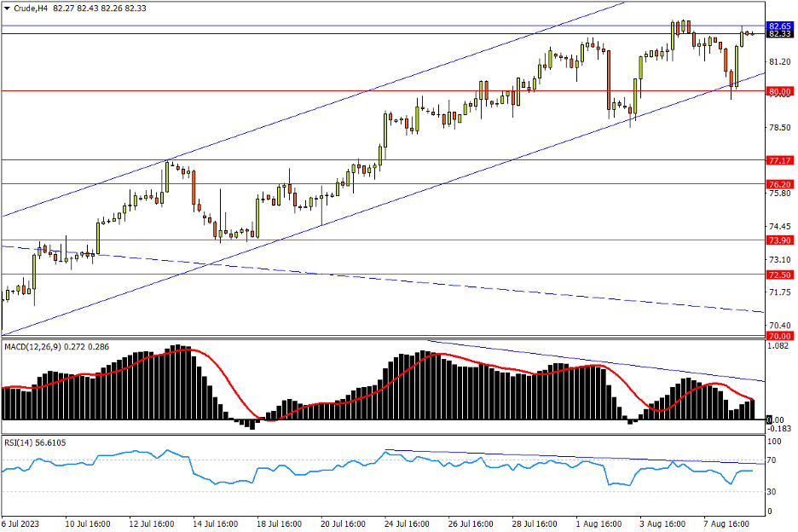Click the red 77.17 price level tag

779,160
